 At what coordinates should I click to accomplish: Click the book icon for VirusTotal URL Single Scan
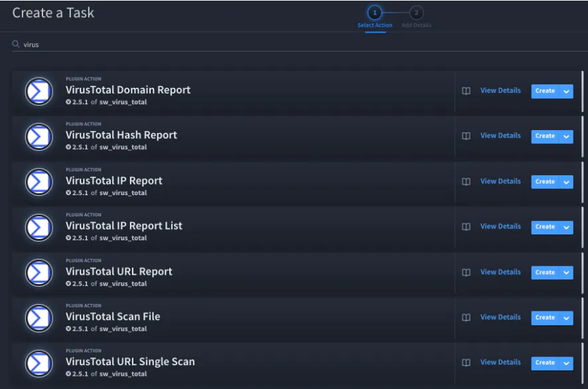466,362
